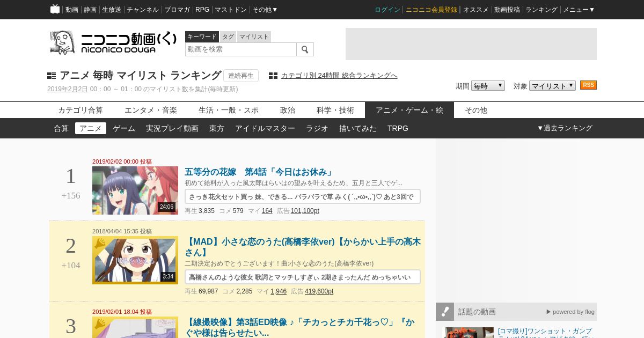Select アニメ・ゲーム・絵 category tab
Screen dimensions: 644x338
409,110
